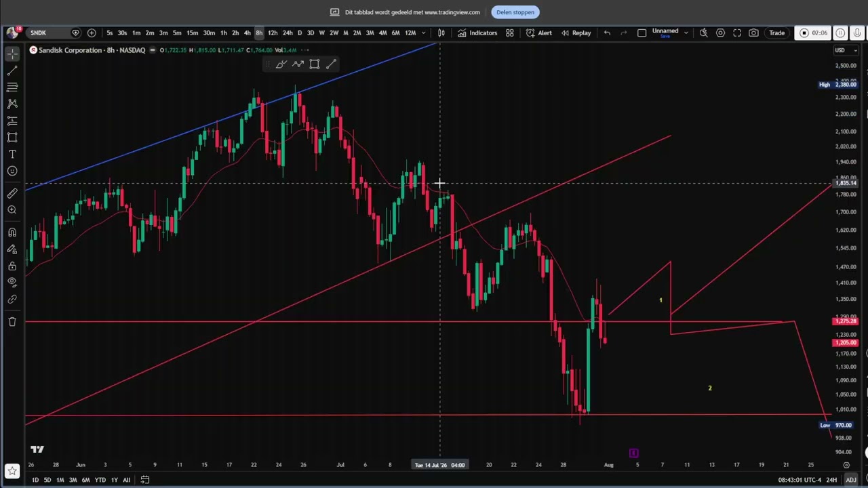Activate the zoom in tool
The height and width of the screenshot is (488, 868).
coord(12,210)
